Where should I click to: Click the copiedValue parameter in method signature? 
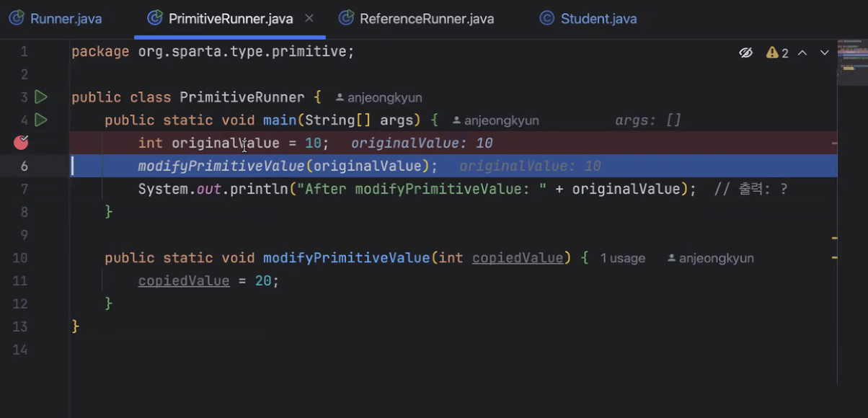pyautogui.click(x=518, y=258)
